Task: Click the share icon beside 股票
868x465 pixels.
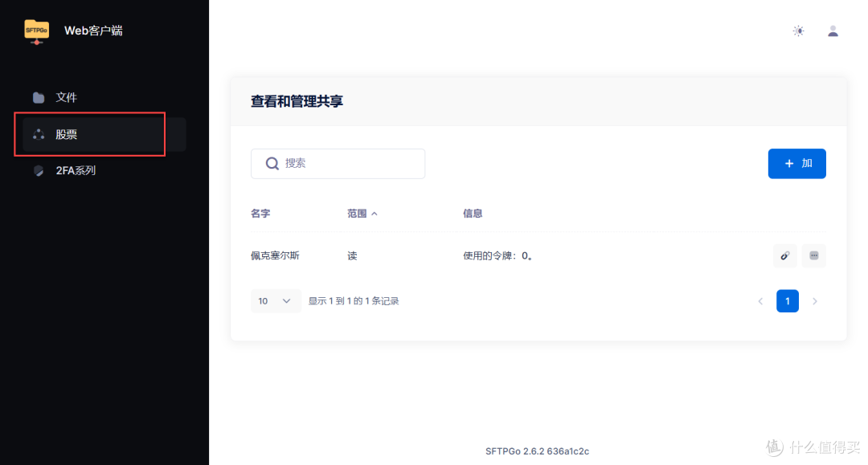Action: 39,134
